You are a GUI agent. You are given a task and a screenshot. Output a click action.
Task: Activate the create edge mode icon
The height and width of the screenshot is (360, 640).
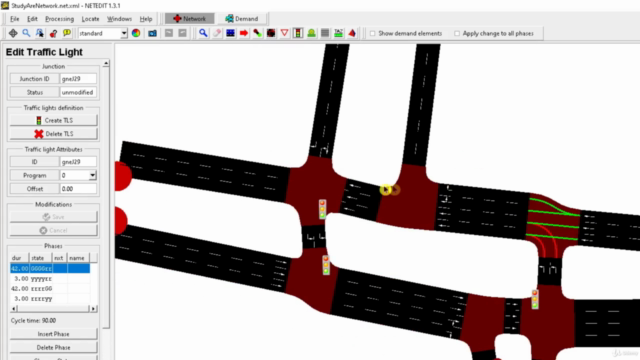click(x=257, y=33)
